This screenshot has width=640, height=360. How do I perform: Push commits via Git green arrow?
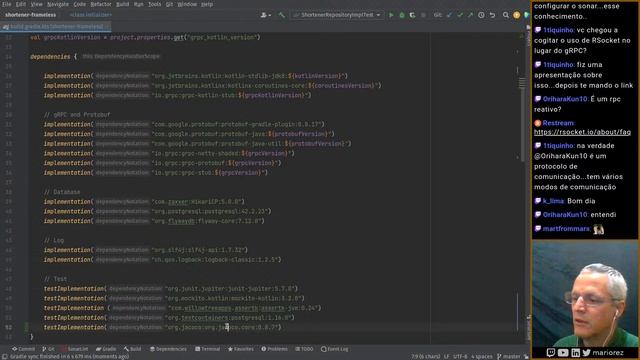pos(470,15)
